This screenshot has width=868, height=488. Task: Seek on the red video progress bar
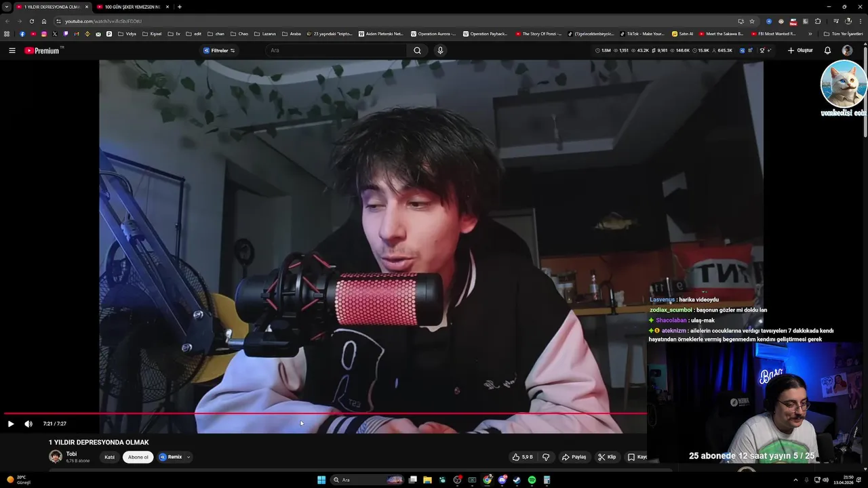click(x=325, y=413)
